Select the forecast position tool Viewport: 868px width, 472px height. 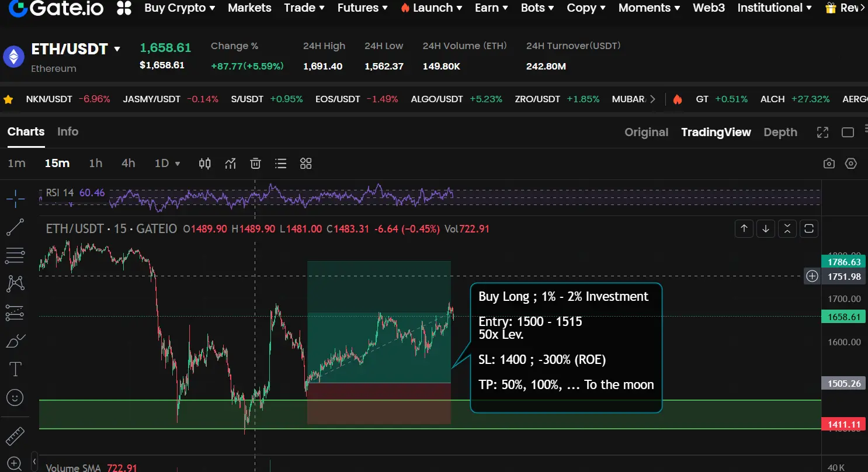pyautogui.click(x=15, y=313)
